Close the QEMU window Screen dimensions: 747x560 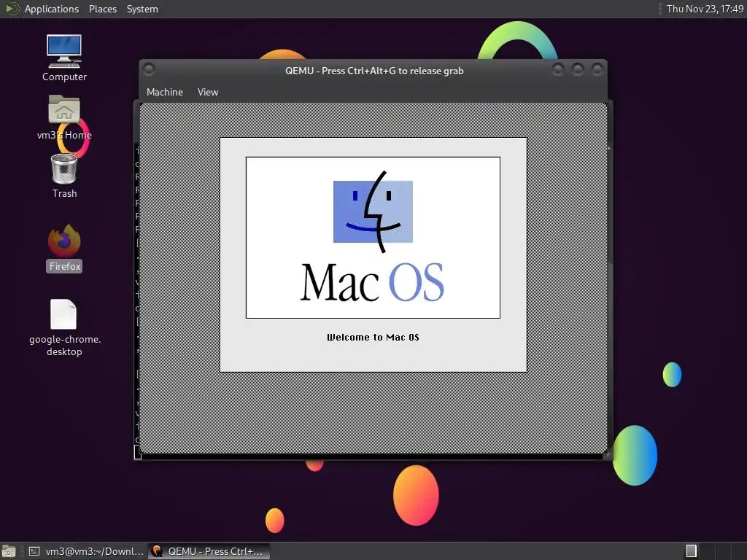(597, 70)
